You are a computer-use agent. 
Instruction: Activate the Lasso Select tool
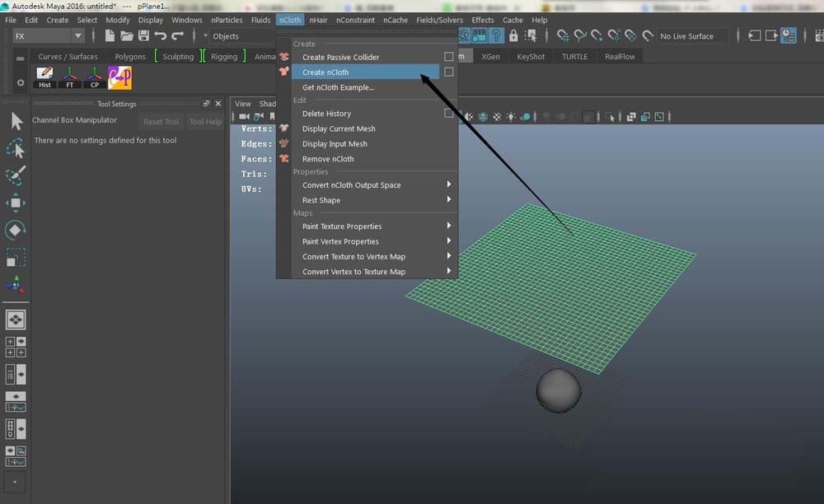(16, 148)
